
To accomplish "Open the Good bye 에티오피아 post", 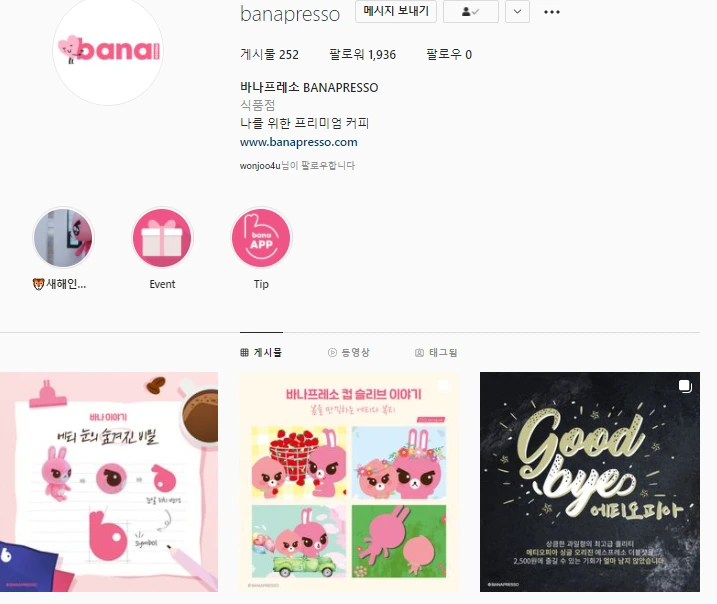I will (590, 482).
